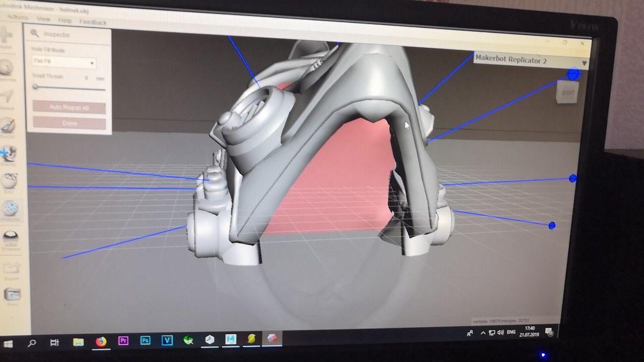Viewport: 644px width, 362px height.
Task: Click the Print icon
Action: [x=12, y=296]
